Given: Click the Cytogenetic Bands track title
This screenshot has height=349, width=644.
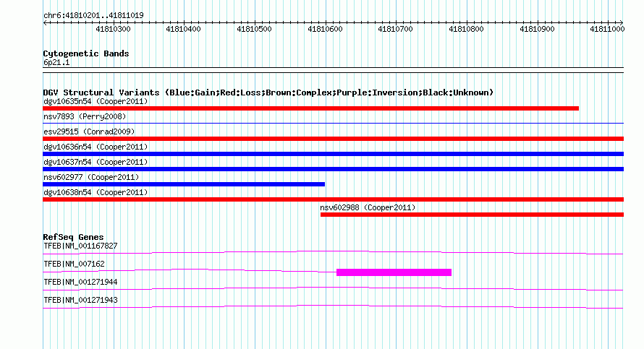Looking at the screenshot, I should click(x=86, y=53).
